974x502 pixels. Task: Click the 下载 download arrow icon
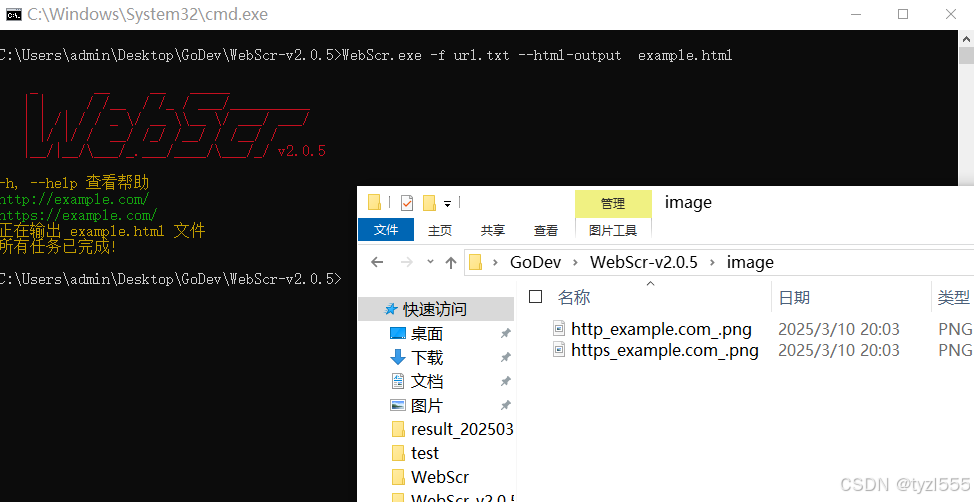click(x=398, y=357)
